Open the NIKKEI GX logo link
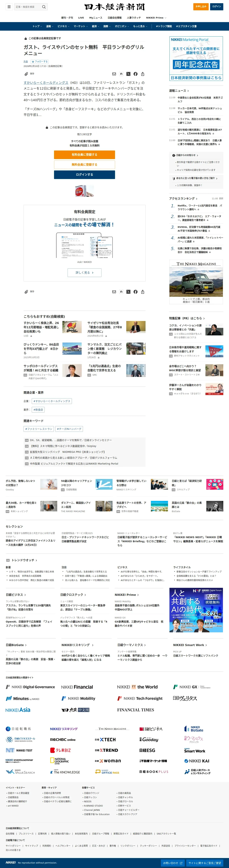 (x=192, y=687)
